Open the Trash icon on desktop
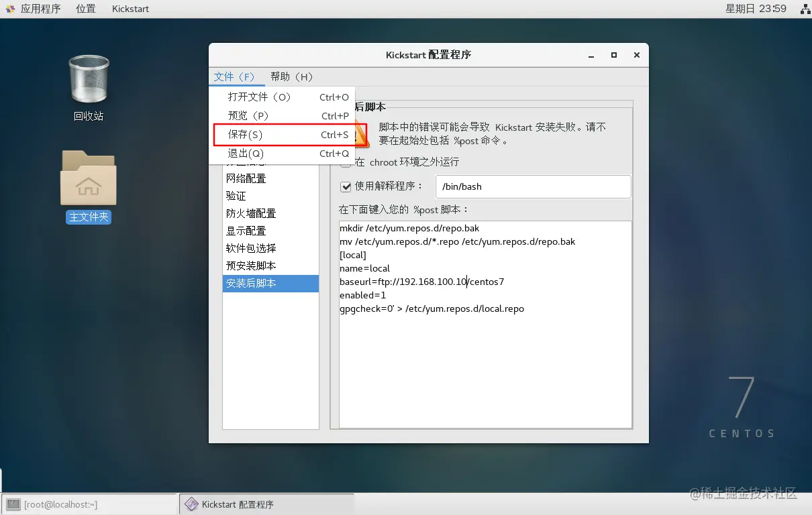Image resolution: width=812 pixels, height=515 pixels. pyautogui.click(x=89, y=80)
